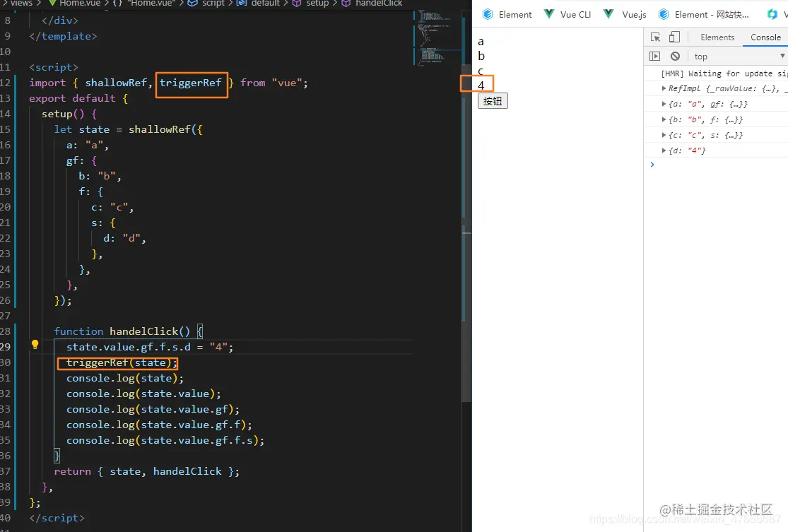Click the triggerRef(state) call on line 30

(122, 362)
